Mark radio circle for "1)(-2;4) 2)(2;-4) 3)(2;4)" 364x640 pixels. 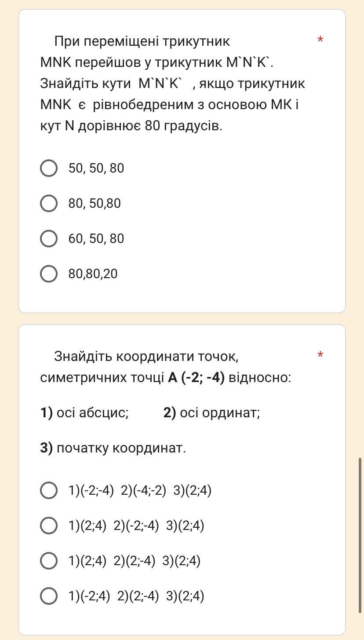[49, 596]
